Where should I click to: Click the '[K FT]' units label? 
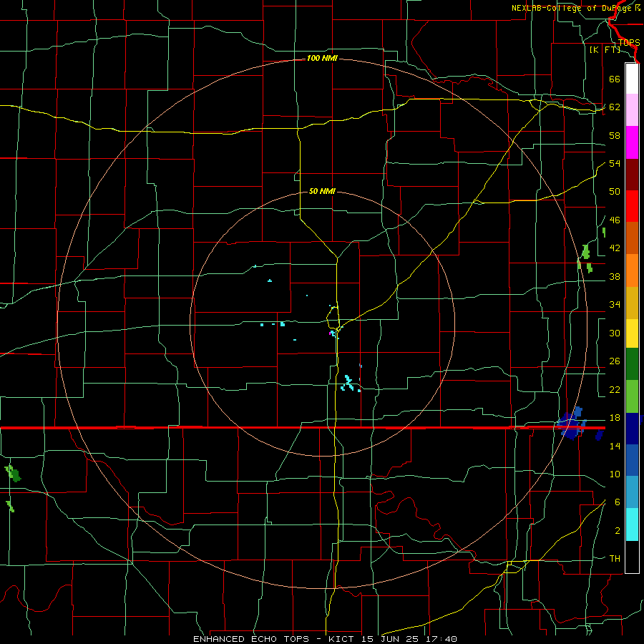[x=605, y=50]
